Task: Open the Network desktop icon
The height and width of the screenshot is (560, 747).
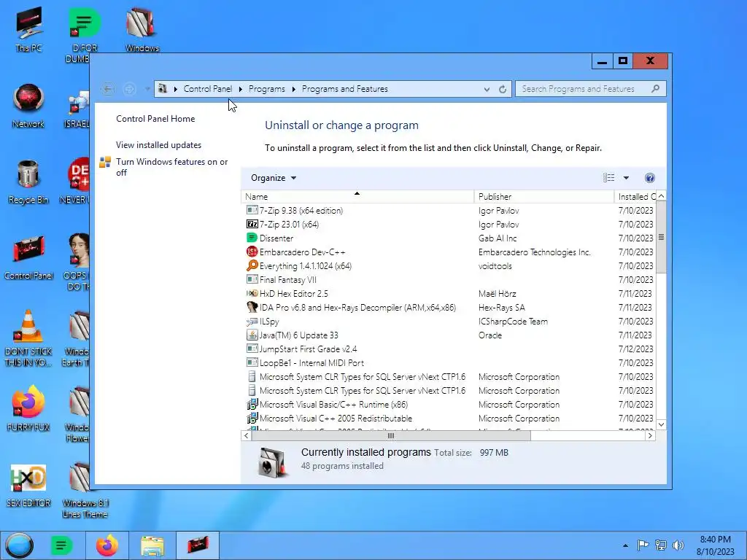Action: 28,105
